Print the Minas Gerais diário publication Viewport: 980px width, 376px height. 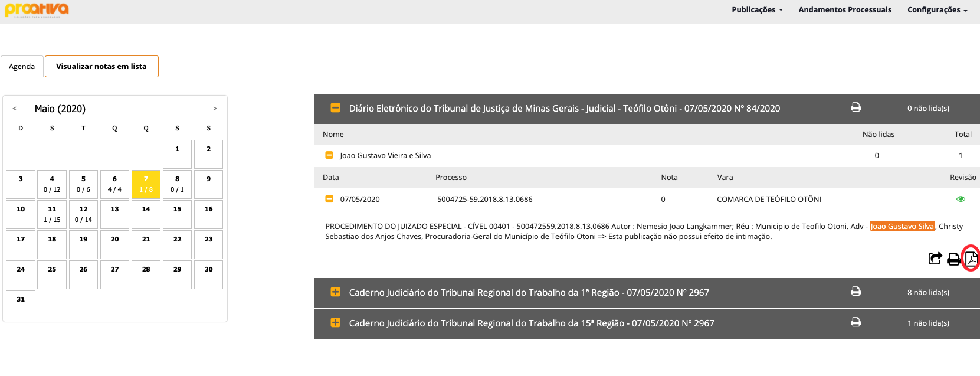pos(856,107)
